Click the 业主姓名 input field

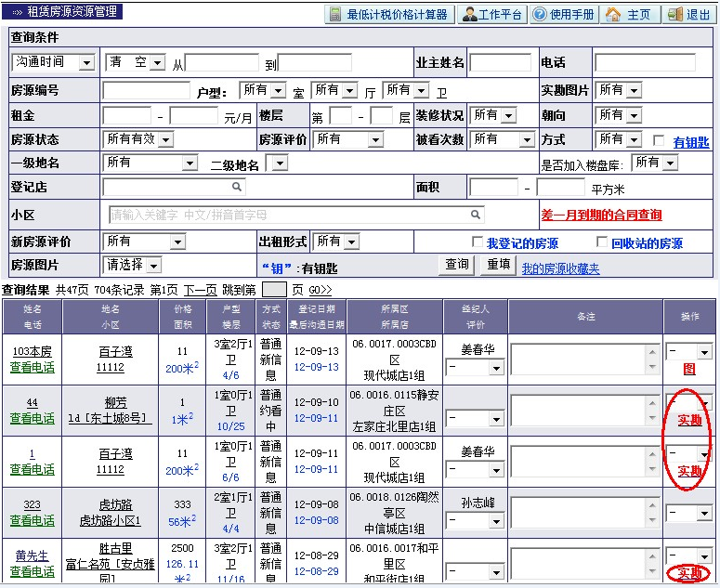500,62
